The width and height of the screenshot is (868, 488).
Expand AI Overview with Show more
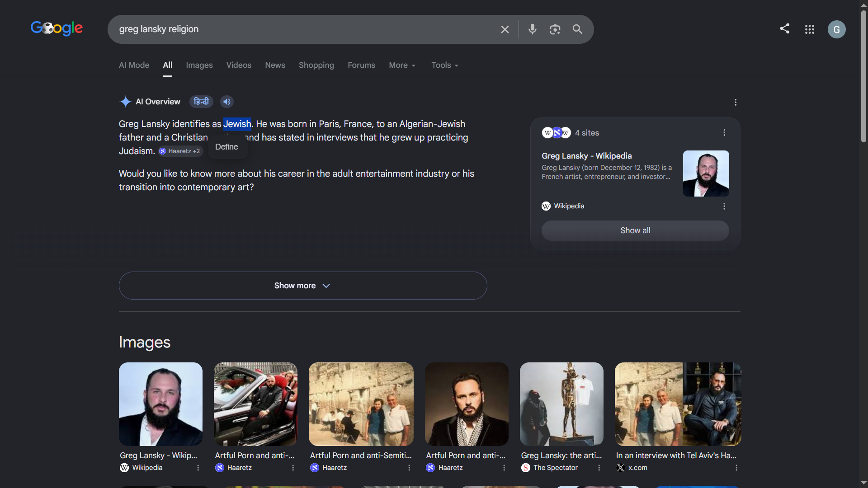click(x=303, y=286)
